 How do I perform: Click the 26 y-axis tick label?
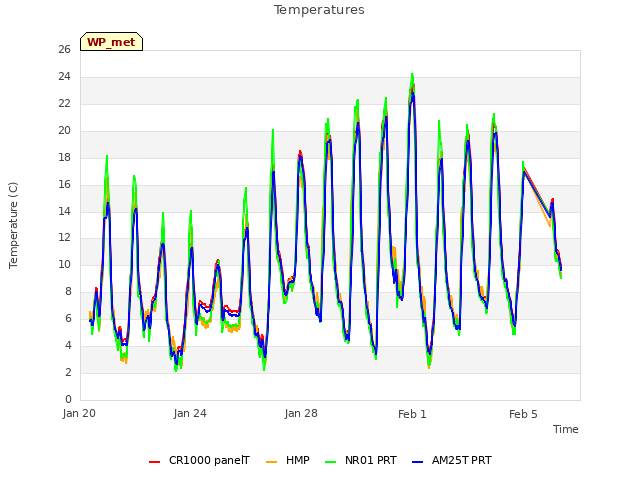(x=64, y=49)
